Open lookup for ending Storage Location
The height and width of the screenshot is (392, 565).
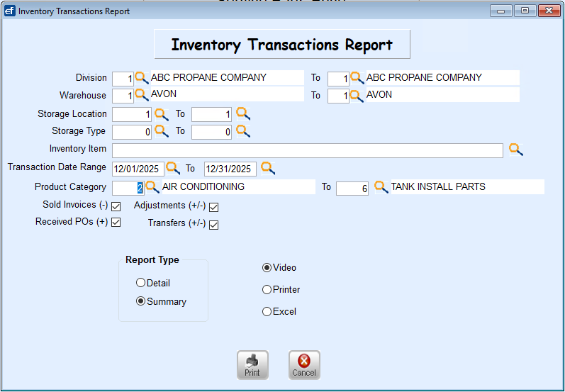[x=243, y=114]
